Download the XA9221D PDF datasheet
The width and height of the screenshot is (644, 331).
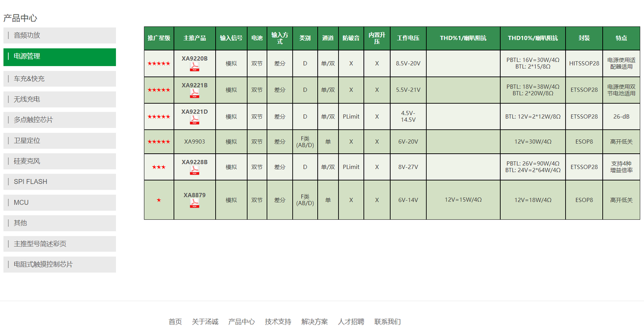[x=194, y=120]
